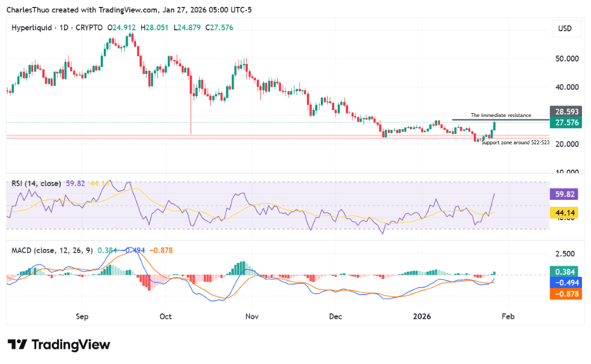Viewport: 591px width, 364px height.
Task: Click the Feb label on time axis
Action: click(508, 316)
